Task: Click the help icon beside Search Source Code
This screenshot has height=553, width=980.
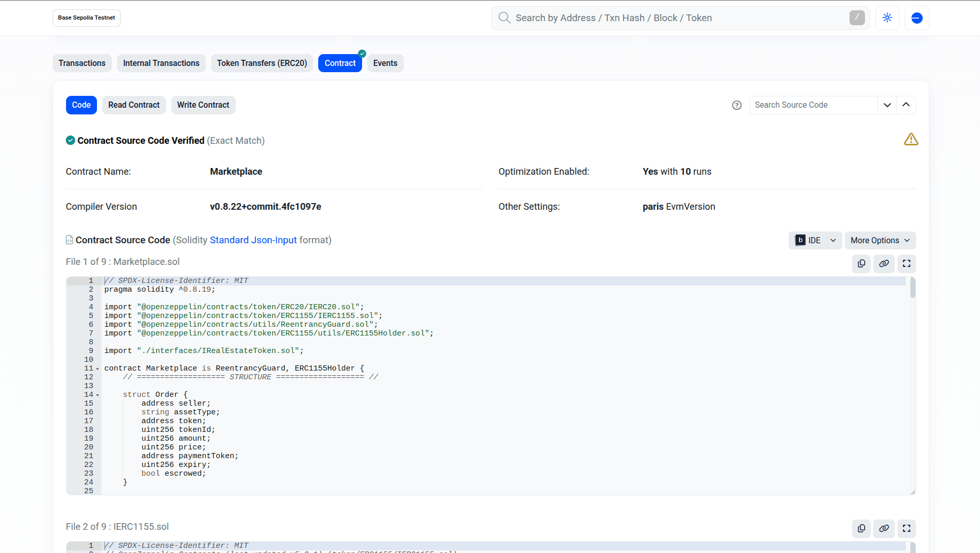Action: [737, 105]
